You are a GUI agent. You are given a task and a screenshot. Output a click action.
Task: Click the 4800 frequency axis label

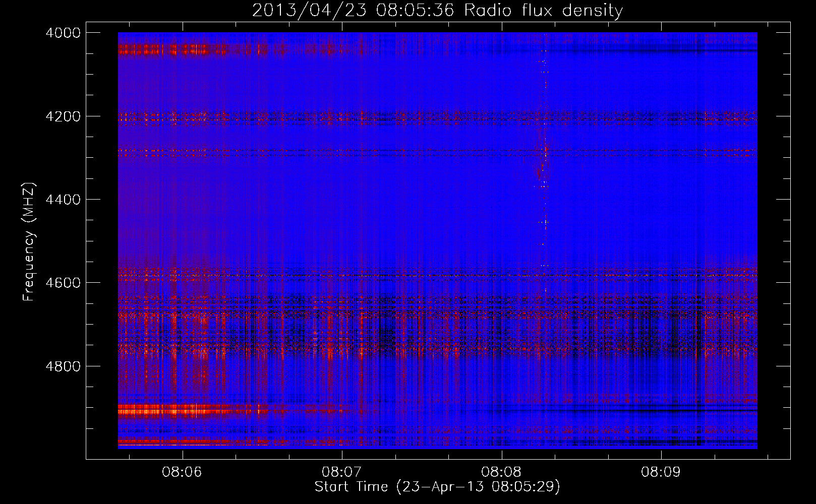(x=63, y=366)
